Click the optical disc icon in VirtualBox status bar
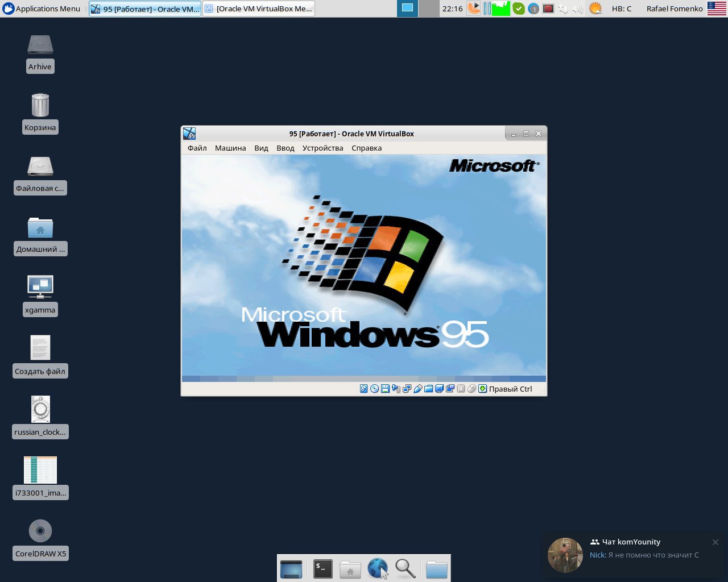Screen dimensions: 728x582 (374, 389)
